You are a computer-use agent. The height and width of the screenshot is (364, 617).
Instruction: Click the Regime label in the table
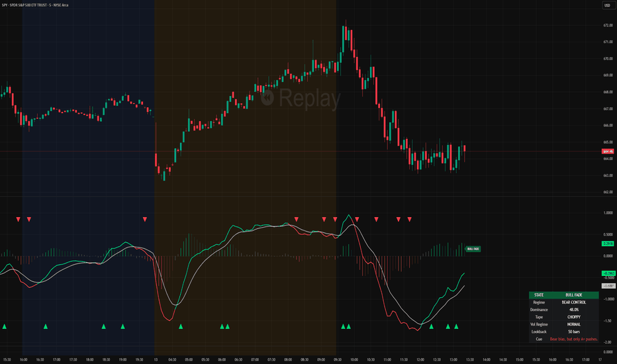tap(539, 302)
